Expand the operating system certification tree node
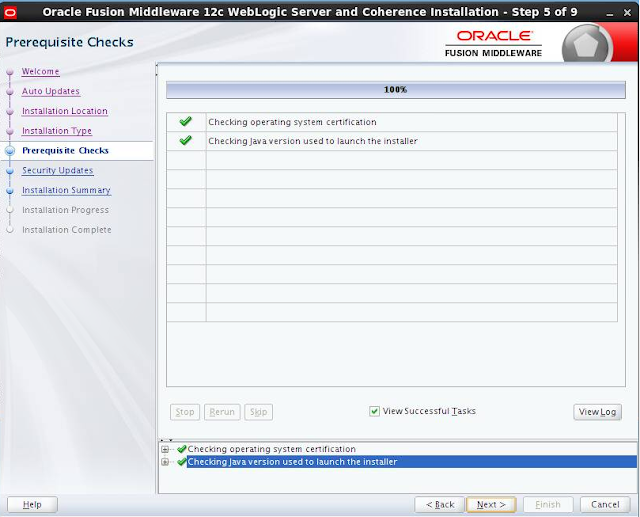The width and height of the screenshot is (640, 517). coord(165,449)
